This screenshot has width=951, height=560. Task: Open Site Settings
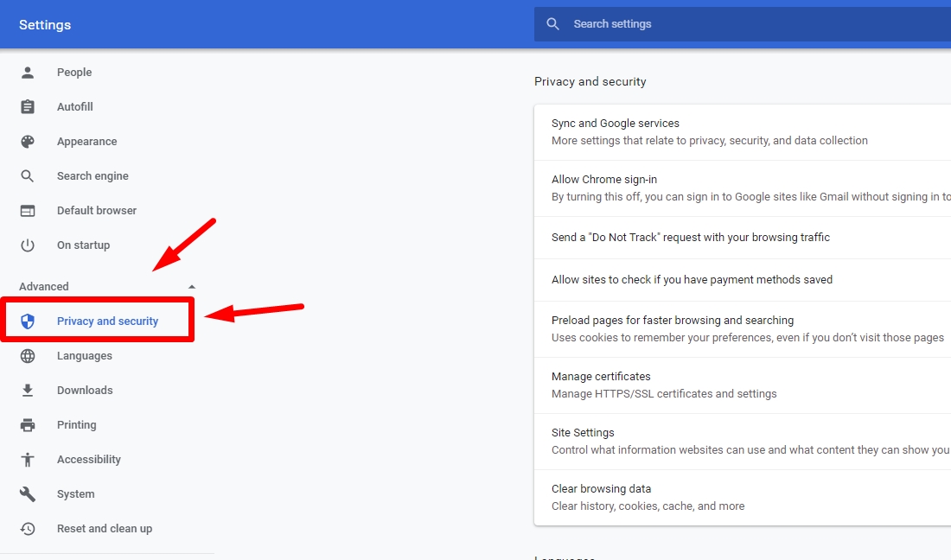pos(743,442)
